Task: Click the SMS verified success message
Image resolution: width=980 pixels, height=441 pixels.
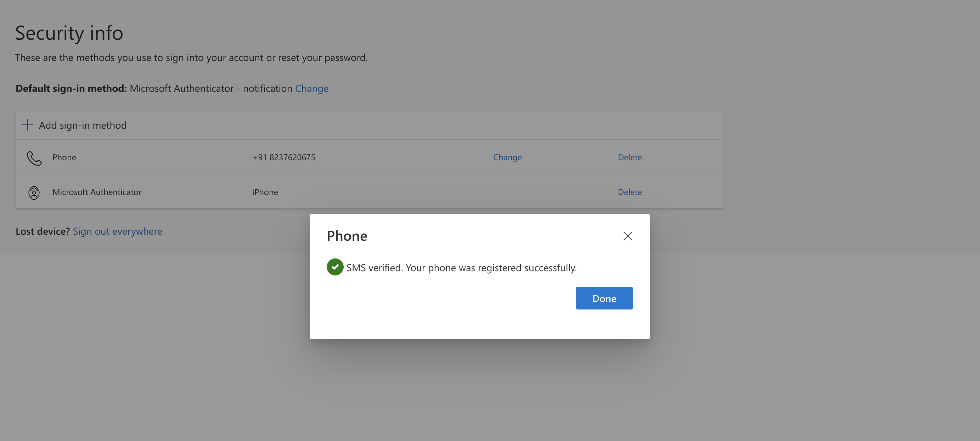Action: click(x=461, y=268)
